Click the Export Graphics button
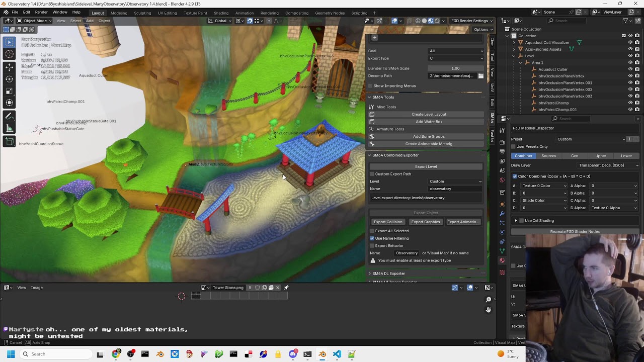 click(x=426, y=222)
